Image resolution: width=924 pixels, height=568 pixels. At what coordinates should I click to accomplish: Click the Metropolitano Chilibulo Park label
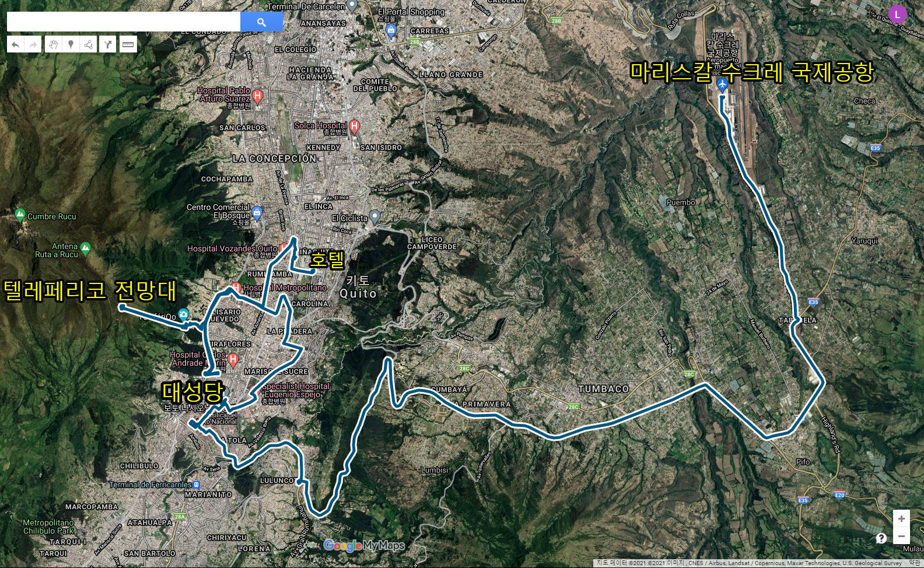tap(48, 527)
